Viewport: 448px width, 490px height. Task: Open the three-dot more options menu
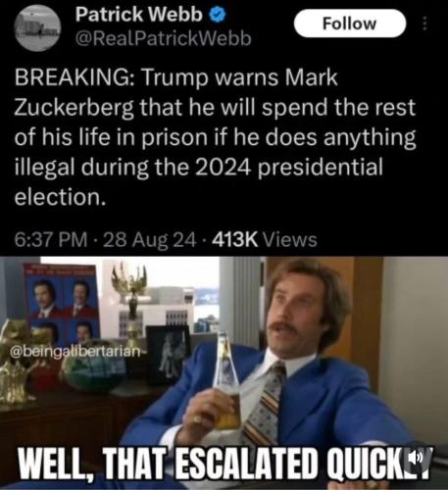click(x=424, y=24)
